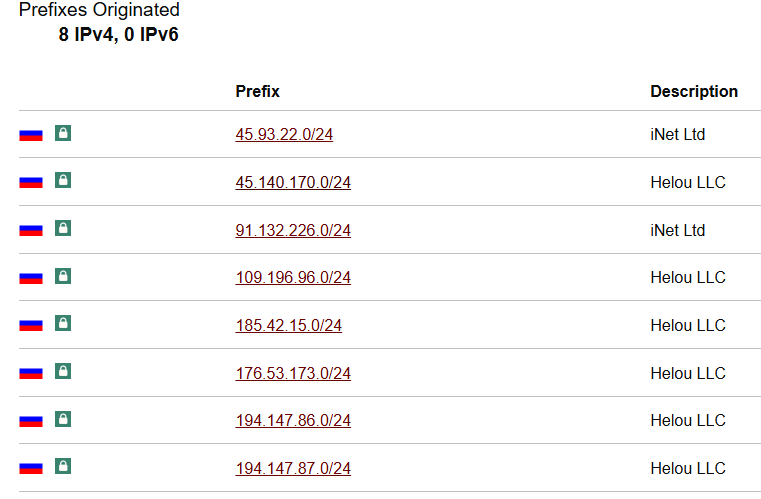Click the green lock icon beside 45.93.22.0/24
Screen dimensions: 761x499
[63, 133]
